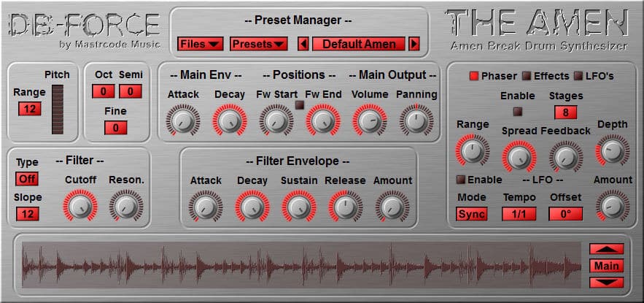Click the Filter Envelope Amount knob
This screenshot has height=303, width=644.
tap(392, 206)
